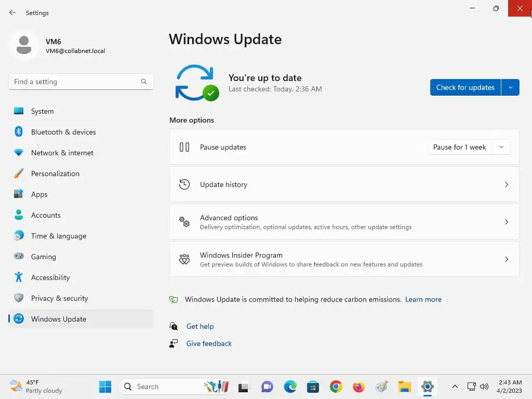
Task: Select the Network & internet wifi icon
Action: pos(19,152)
